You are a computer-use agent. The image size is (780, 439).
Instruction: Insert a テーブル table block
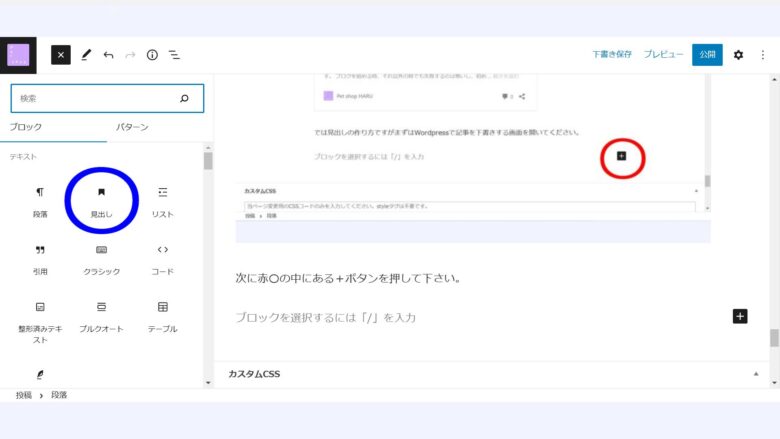coord(163,317)
